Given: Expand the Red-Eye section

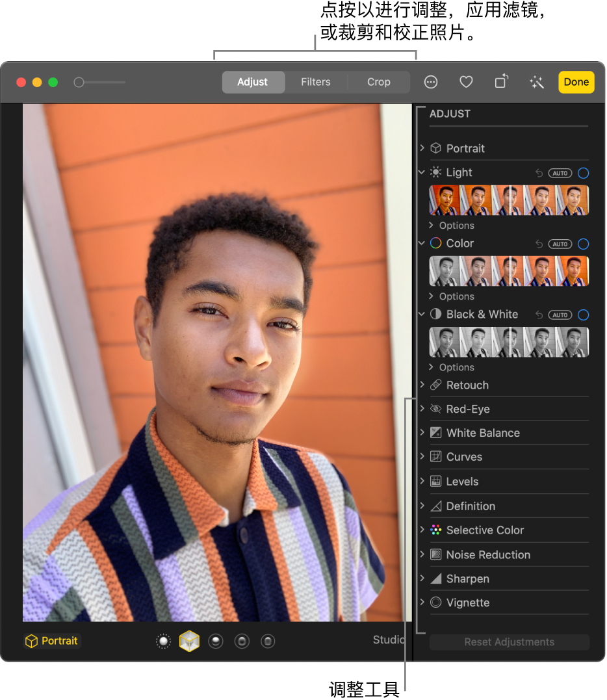Looking at the screenshot, I should [422, 408].
